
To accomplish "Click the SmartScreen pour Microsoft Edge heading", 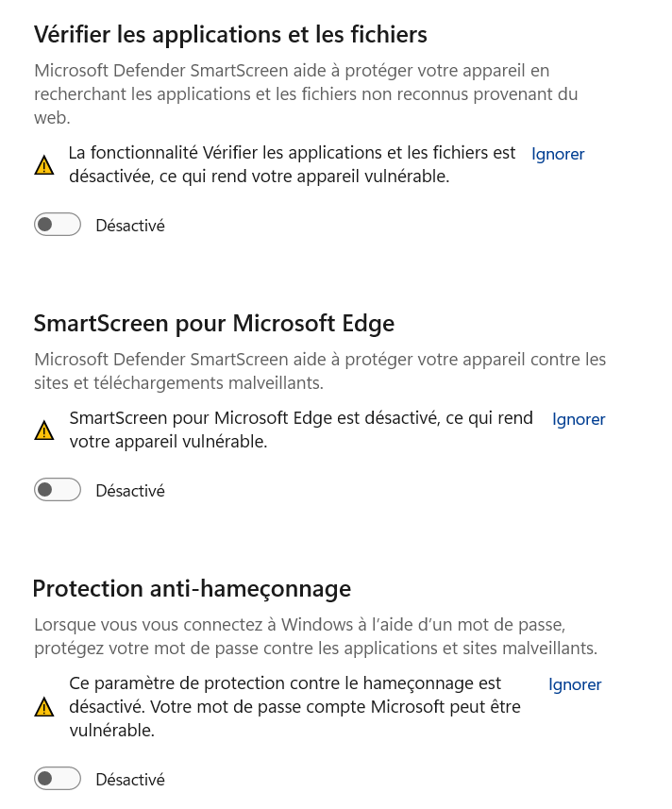I will [x=214, y=324].
